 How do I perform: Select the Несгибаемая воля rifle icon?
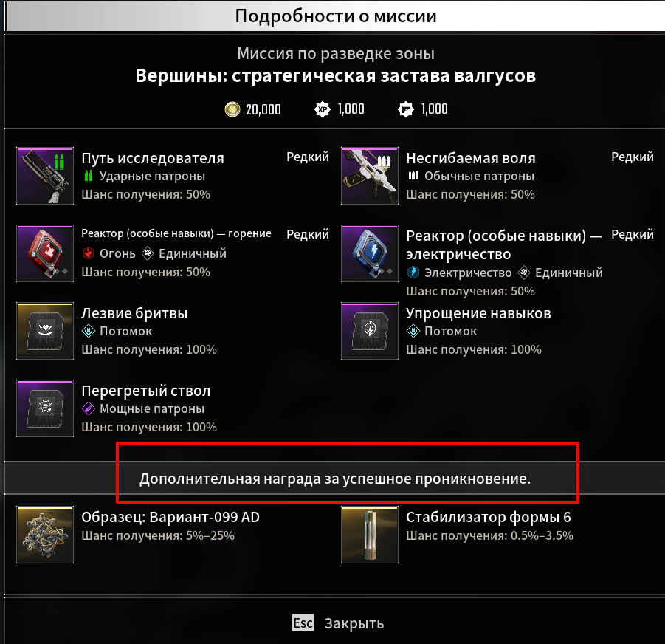(x=370, y=176)
